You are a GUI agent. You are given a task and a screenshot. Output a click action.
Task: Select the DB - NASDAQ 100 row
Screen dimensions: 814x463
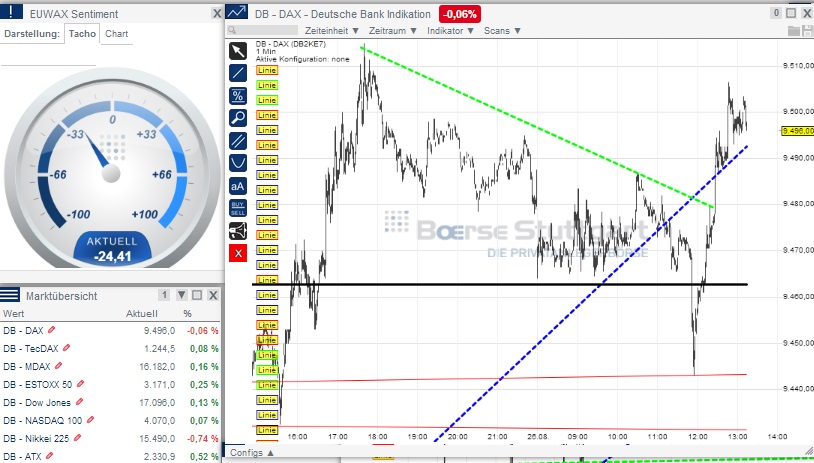[111, 420]
